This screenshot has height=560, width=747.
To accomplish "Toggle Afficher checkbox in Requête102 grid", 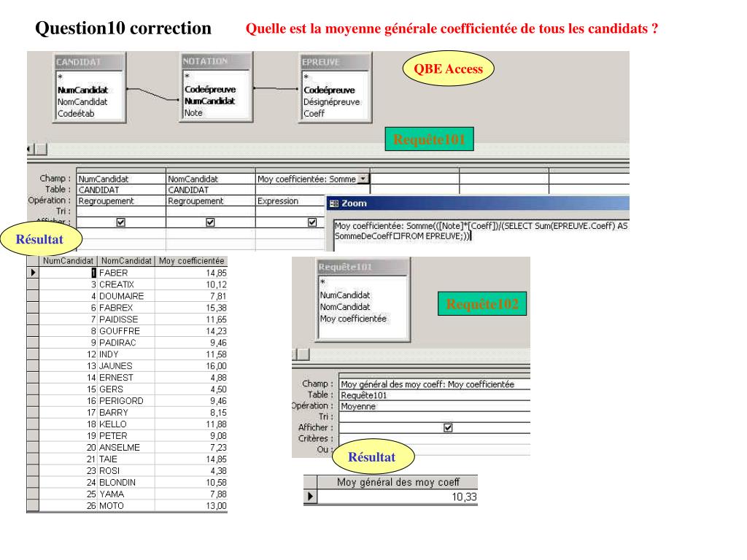I will (x=448, y=427).
